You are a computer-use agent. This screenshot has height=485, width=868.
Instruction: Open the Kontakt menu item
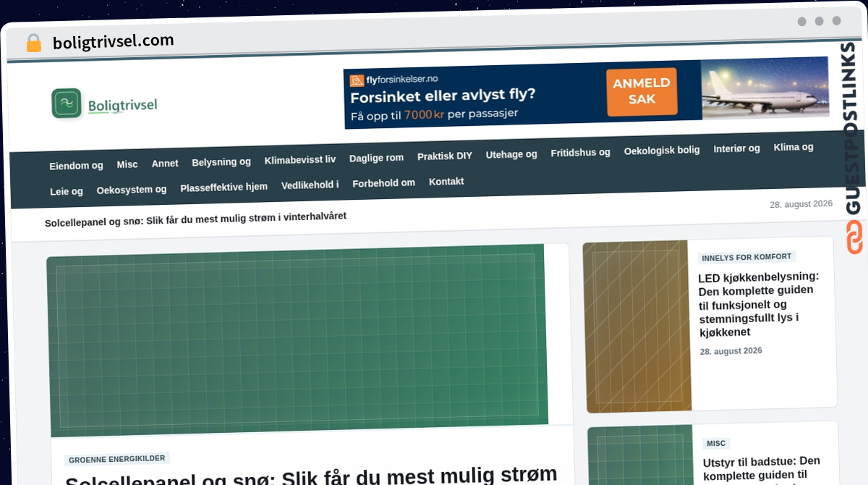click(x=446, y=182)
